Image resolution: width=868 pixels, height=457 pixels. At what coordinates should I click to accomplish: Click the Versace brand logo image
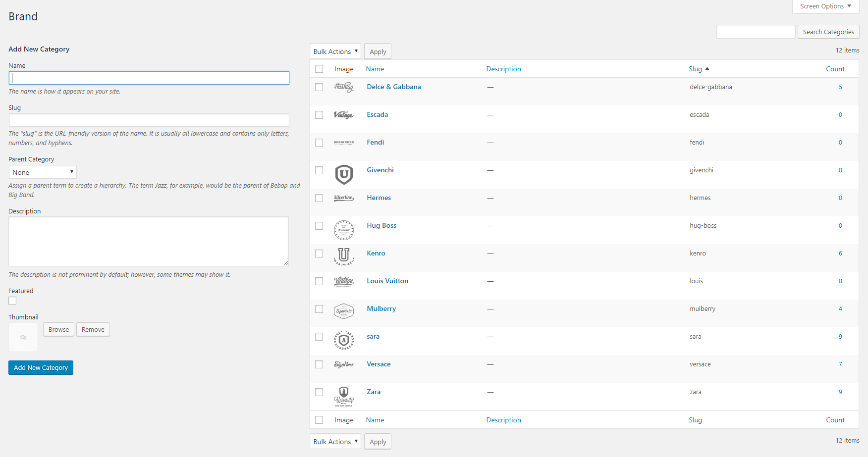pyautogui.click(x=344, y=364)
